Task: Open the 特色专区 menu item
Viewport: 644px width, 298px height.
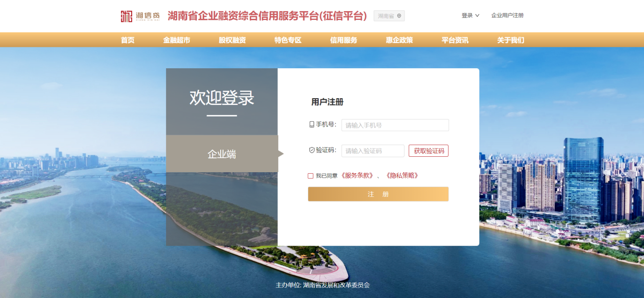Action: click(x=288, y=40)
